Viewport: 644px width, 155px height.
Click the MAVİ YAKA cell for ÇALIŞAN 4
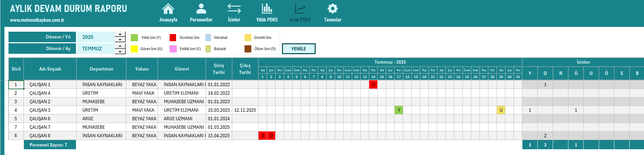point(142,93)
